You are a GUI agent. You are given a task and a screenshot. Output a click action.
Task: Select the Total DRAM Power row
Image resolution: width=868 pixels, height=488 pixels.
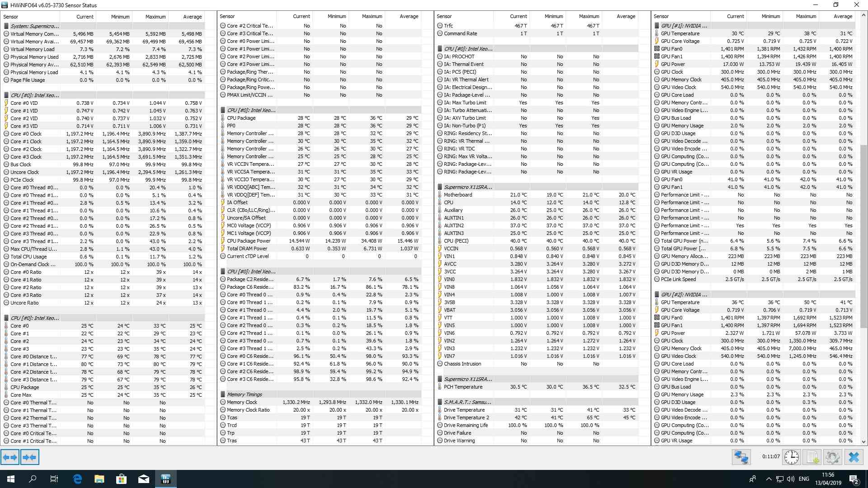(x=320, y=249)
